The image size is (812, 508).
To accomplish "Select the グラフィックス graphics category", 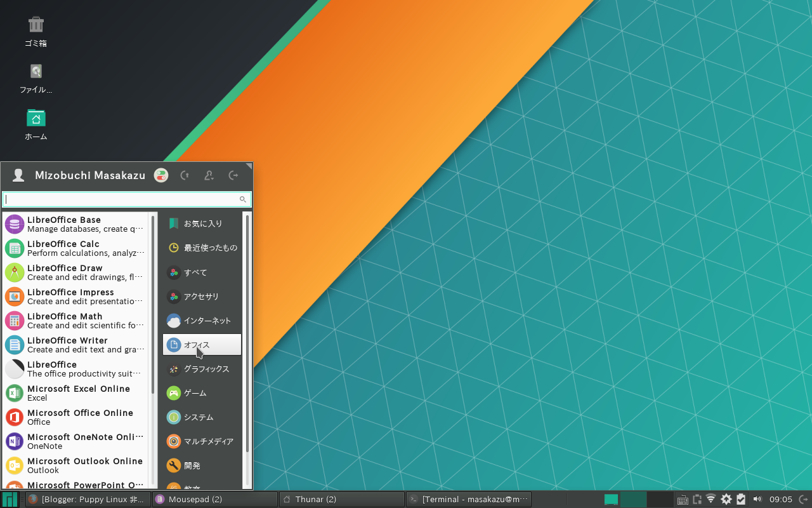I will coord(202,369).
